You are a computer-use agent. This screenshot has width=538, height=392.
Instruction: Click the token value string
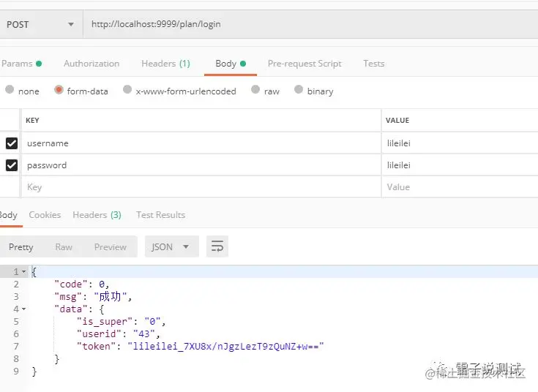[225, 347]
